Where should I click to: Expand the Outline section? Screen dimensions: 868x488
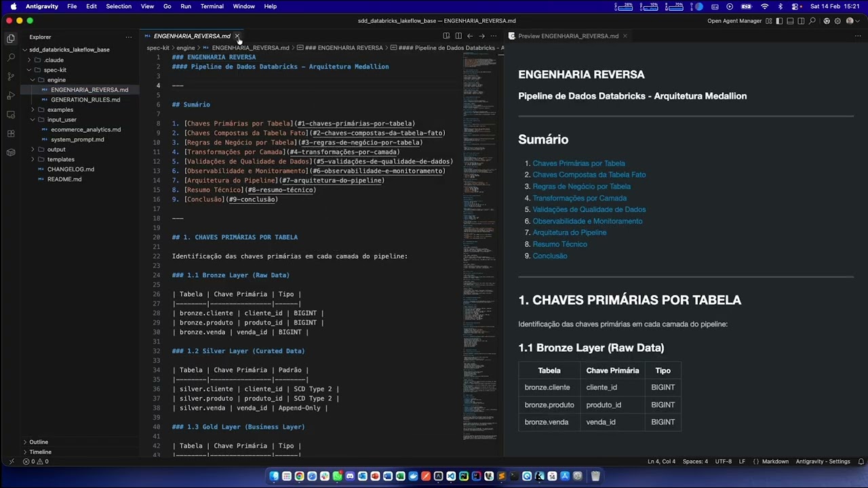click(39, 442)
